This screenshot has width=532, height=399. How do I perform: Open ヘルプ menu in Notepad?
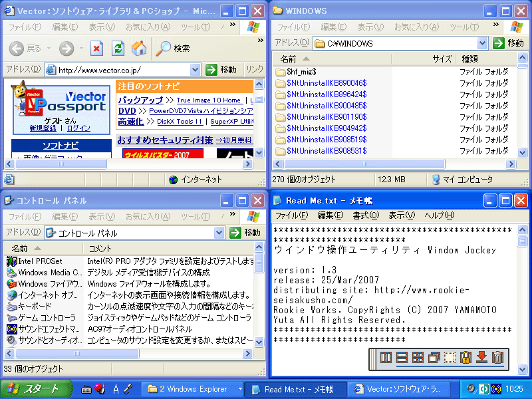pos(439,215)
